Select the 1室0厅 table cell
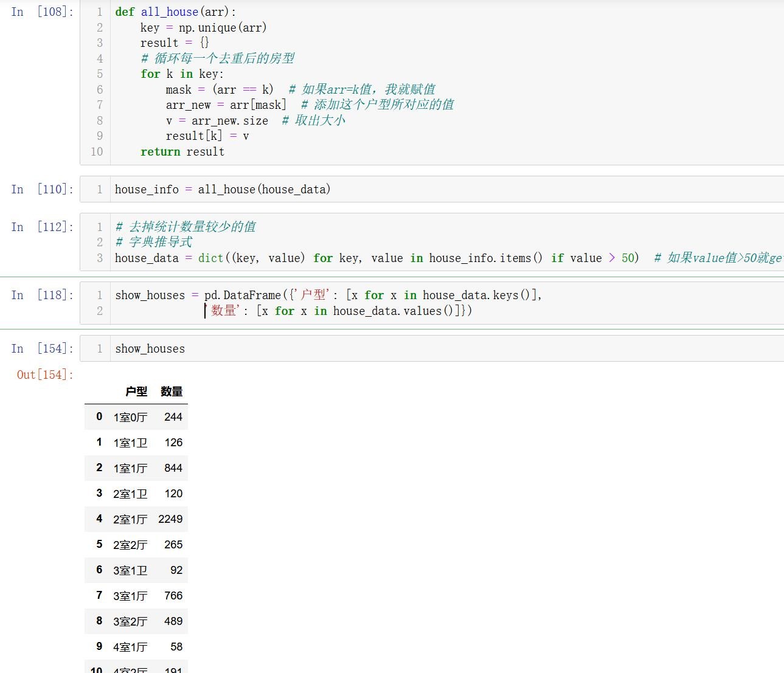This screenshot has width=784, height=673. coord(130,417)
